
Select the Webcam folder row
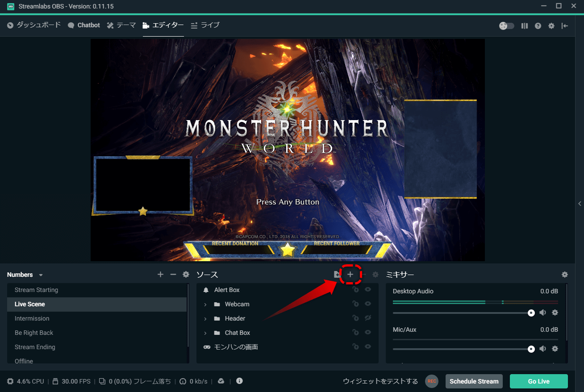pyautogui.click(x=288, y=304)
